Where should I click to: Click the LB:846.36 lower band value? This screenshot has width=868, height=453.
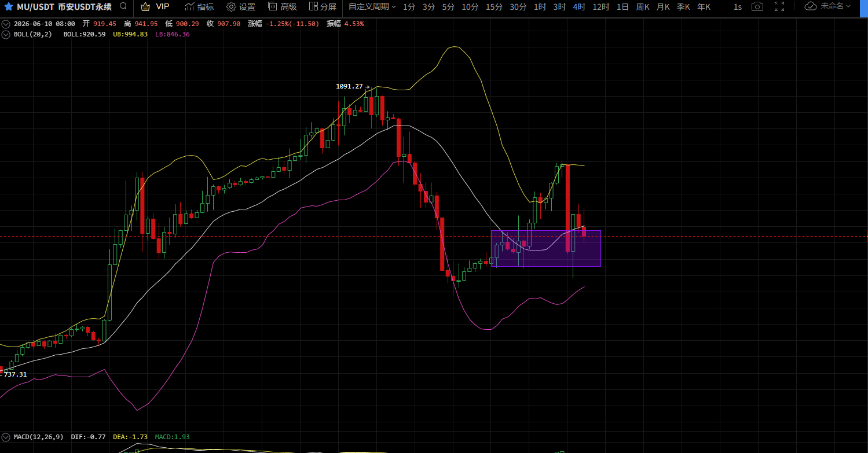pyautogui.click(x=173, y=34)
